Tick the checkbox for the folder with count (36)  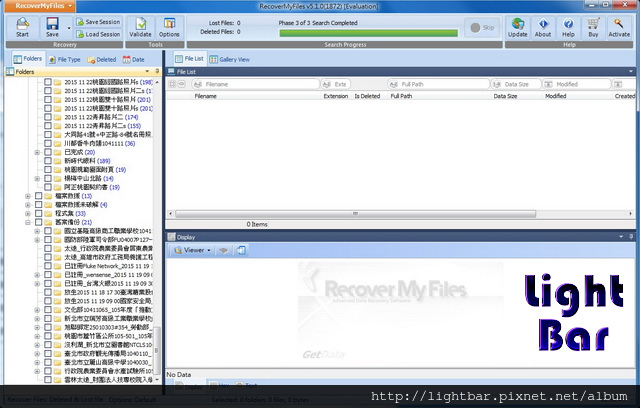pos(48,143)
